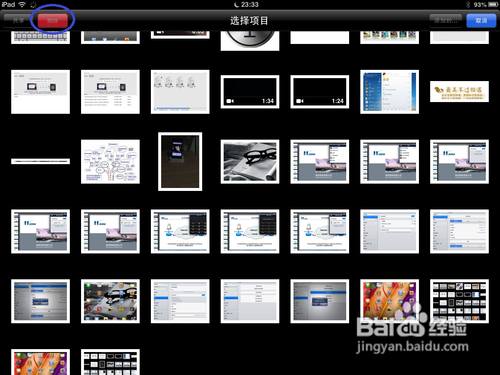Select the mind map diagram thumbnail
Screen dimensions: 500x375
pyautogui.click(x=110, y=162)
